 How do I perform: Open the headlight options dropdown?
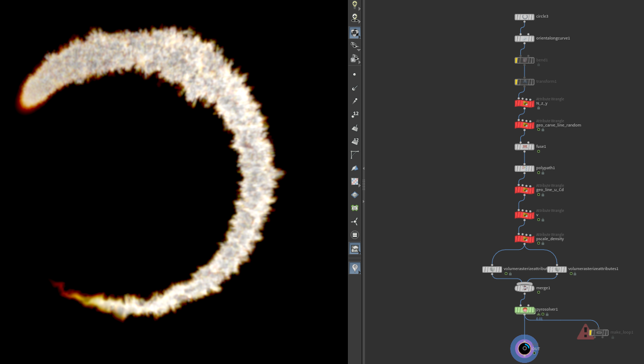tap(359, 23)
